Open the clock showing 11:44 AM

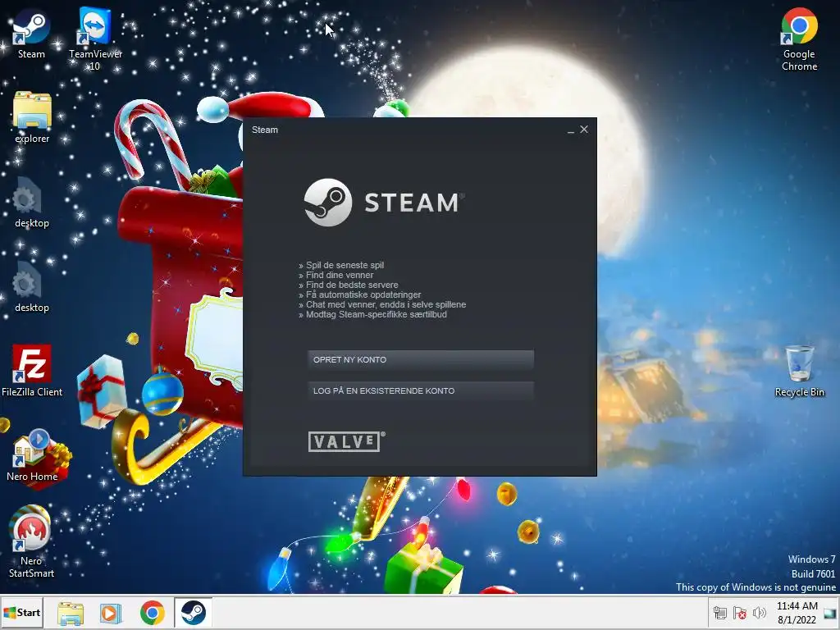pos(797,613)
